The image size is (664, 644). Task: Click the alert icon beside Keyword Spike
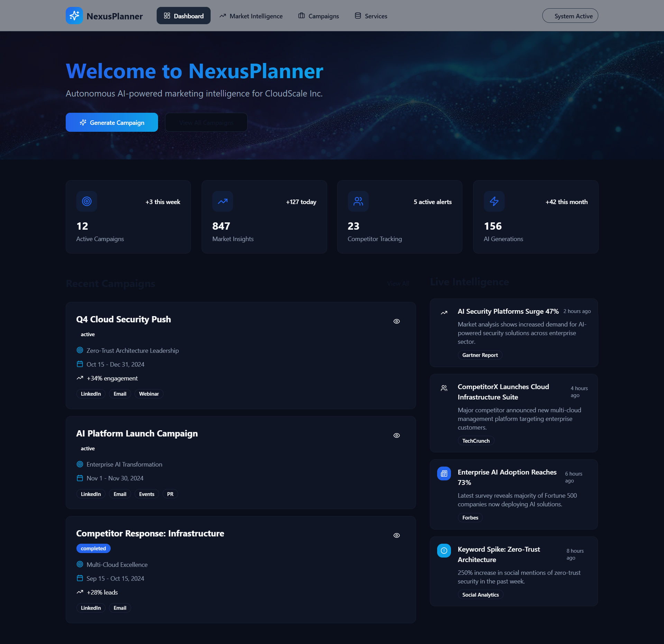[x=444, y=551]
